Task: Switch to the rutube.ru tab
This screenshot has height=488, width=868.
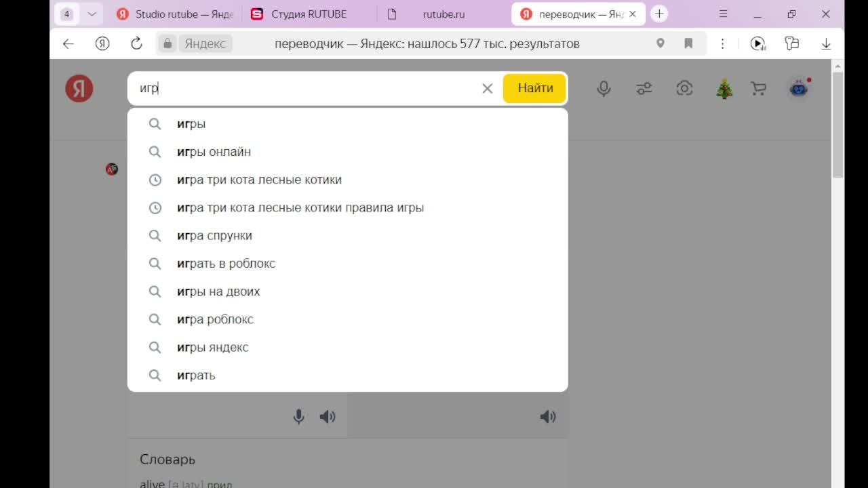Action: pos(443,14)
